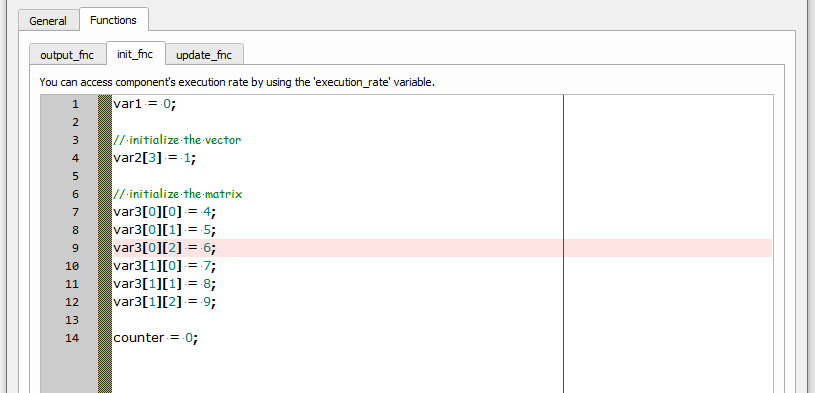Click line number 4 in gutter

click(75, 158)
